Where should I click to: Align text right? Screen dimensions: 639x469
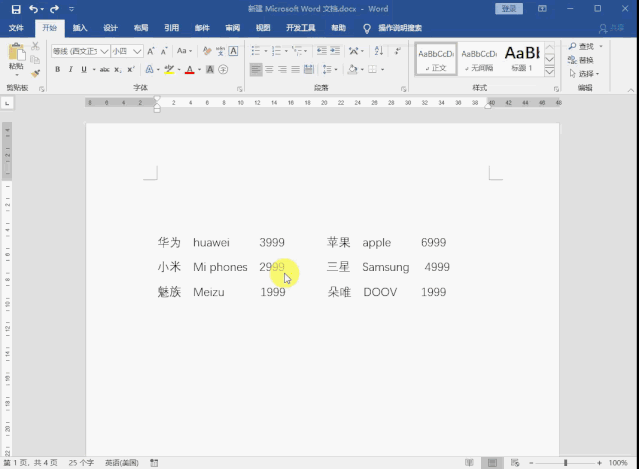click(x=282, y=69)
